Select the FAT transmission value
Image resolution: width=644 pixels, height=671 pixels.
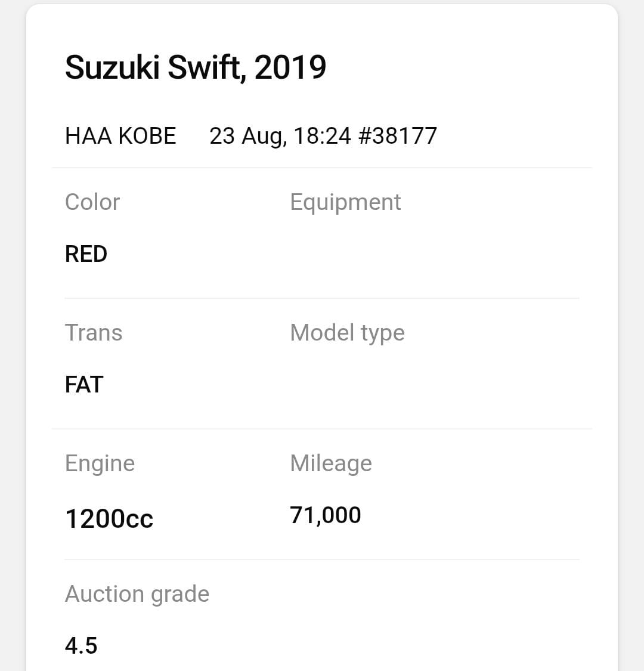84,385
